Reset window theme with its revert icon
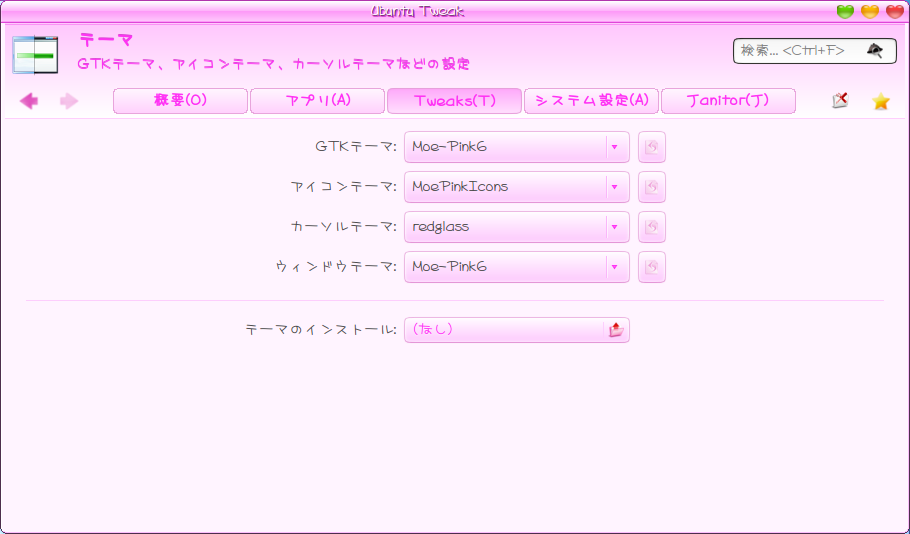 coord(652,267)
